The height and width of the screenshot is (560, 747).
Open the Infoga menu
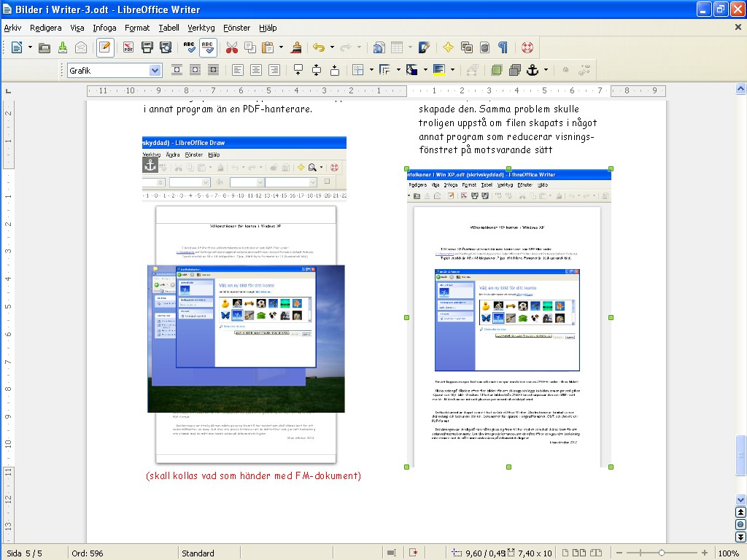tap(104, 28)
